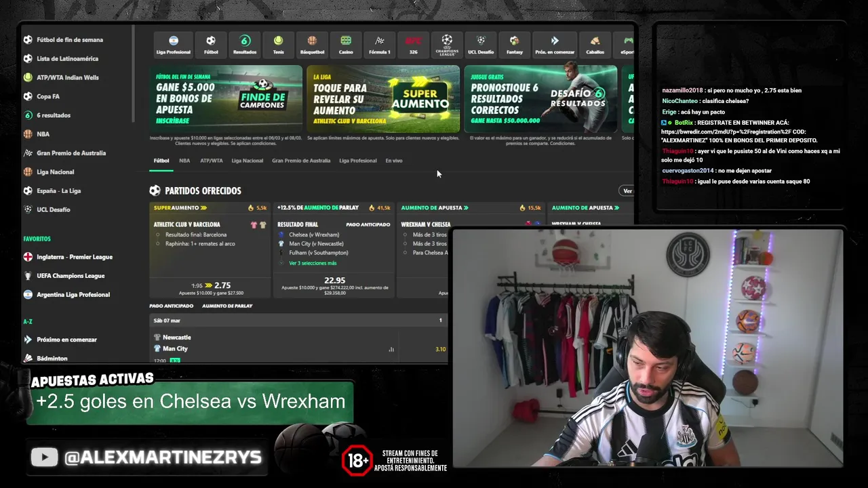Open the Casino slot machine icon
The width and height of the screenshot is (868, 488).
pyautogui.click(x=346, y=41)
